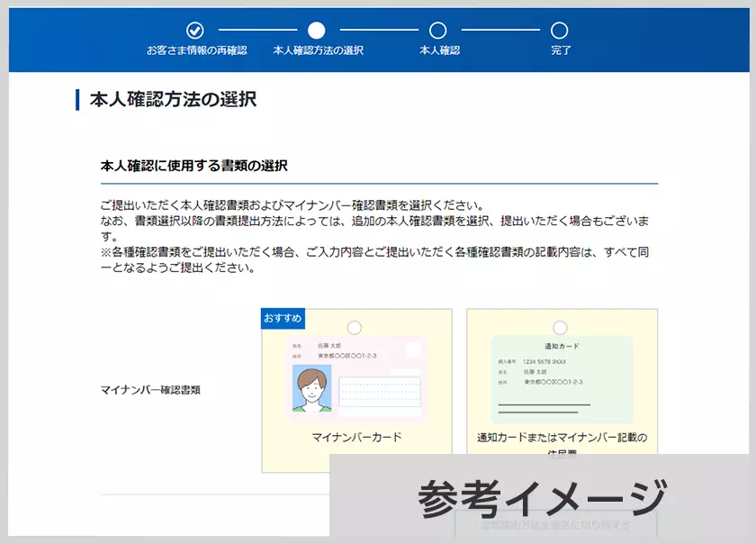
Task: Click the green 通知カード illustration
Action: coord(562,379)
